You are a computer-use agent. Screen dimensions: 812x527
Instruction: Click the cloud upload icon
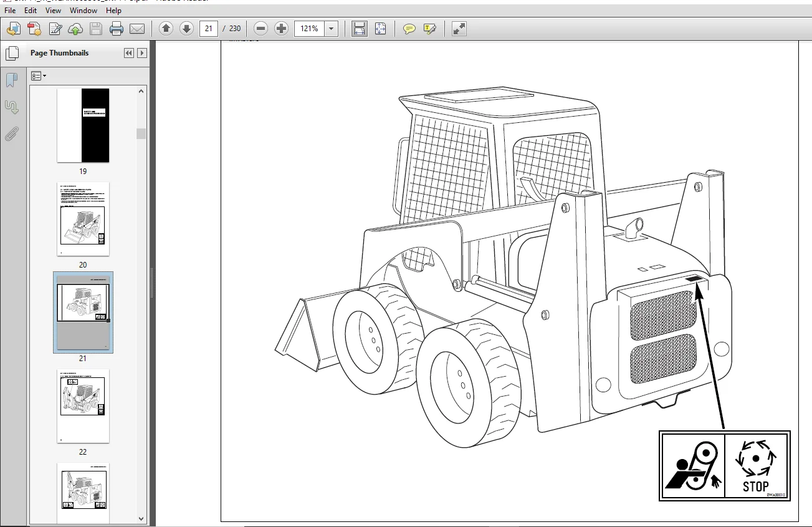pyautogui.click(x=75, y=29)
